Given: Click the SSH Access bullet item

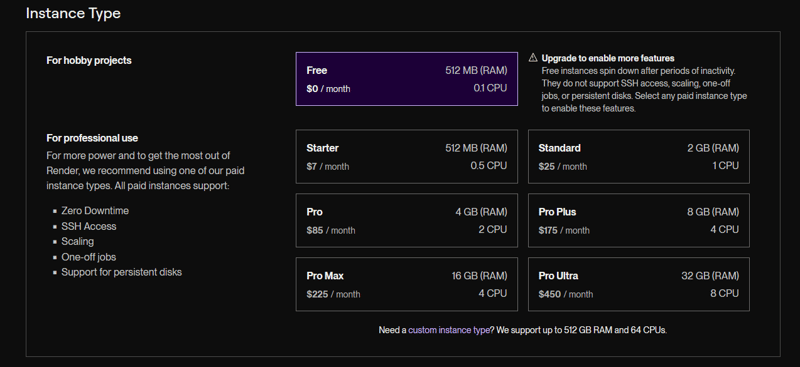Looking at the screenshot, I should (89, 226).
